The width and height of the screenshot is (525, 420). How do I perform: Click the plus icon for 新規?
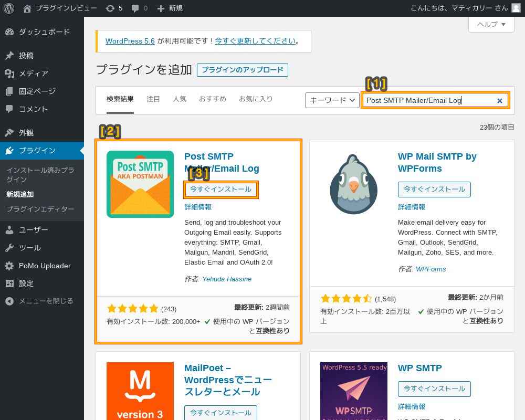click(161, 8)
